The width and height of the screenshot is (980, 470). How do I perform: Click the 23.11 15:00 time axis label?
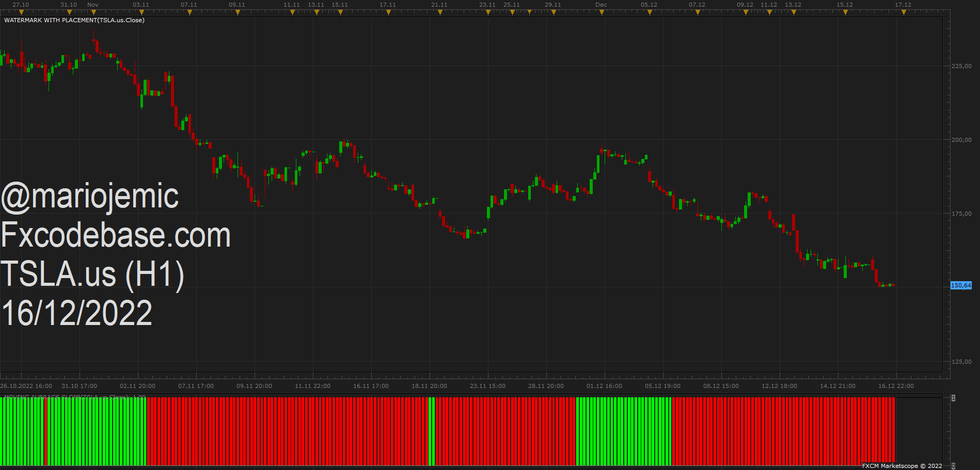[487, 386]
